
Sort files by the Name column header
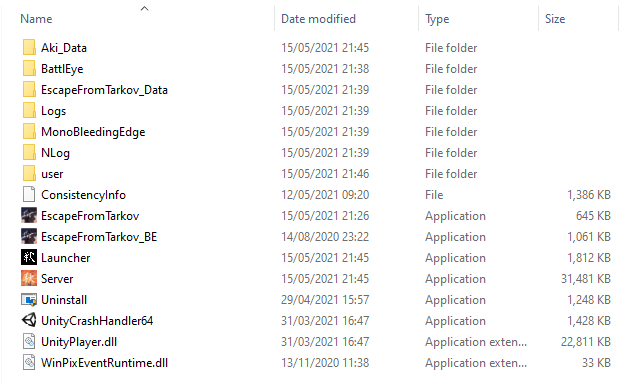(x=36, y=19)
